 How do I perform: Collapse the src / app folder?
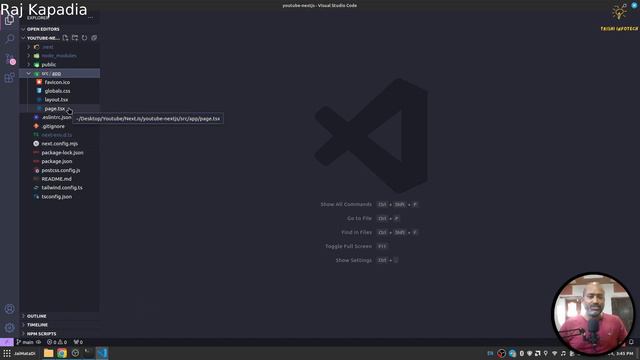60,73
